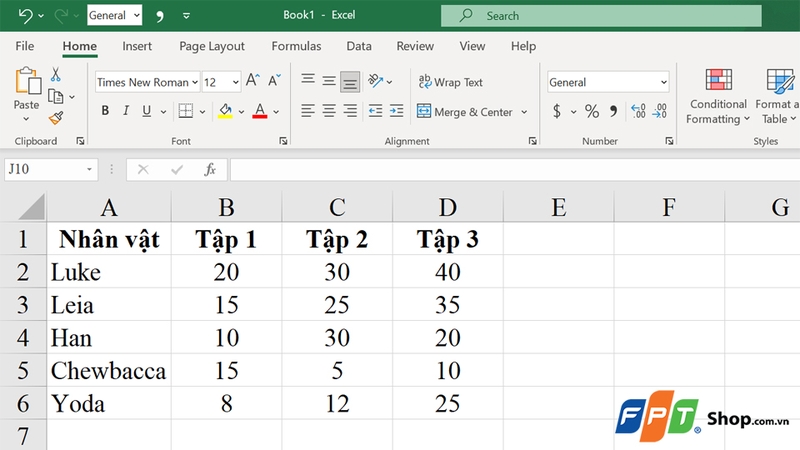Toggle Wrap Text
Screen dimensions: 800x450
point(451,82)
